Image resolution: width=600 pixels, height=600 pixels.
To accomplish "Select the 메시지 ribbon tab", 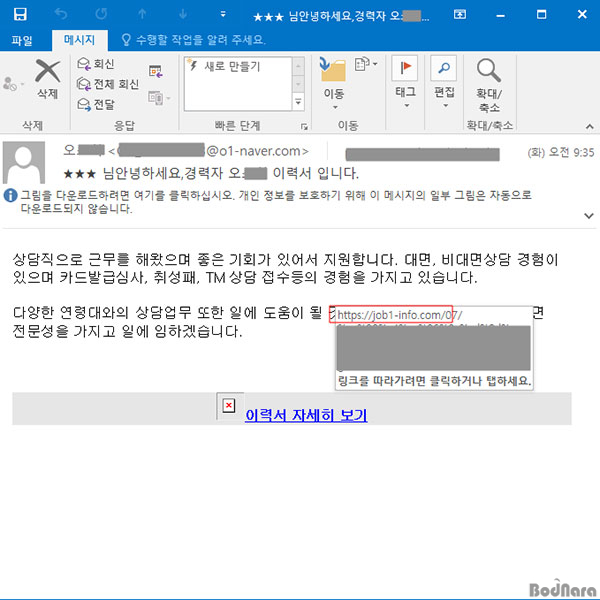I will pyautogui.click(x=79, y=40).
